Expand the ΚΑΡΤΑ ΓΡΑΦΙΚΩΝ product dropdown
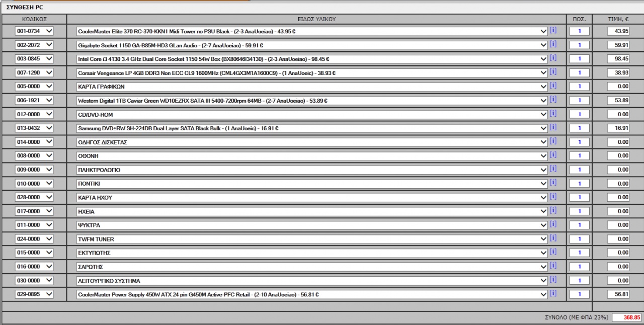This screenshot has height=325, width=644. (312, 87)
